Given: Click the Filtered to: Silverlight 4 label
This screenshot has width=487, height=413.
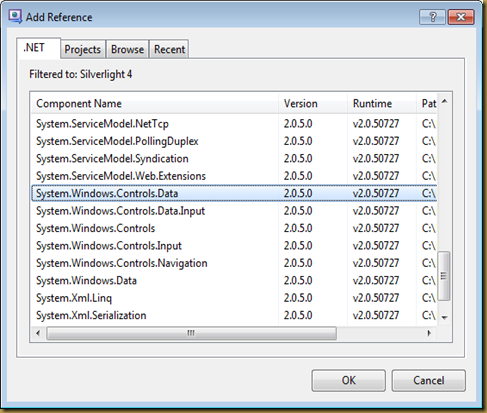Looking at the screenshot, I should 81,74.
